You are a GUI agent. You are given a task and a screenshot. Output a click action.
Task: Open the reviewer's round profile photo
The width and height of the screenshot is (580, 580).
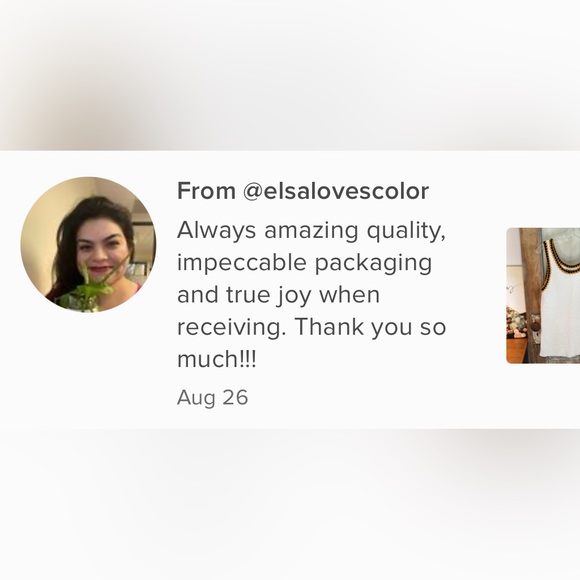88,245
